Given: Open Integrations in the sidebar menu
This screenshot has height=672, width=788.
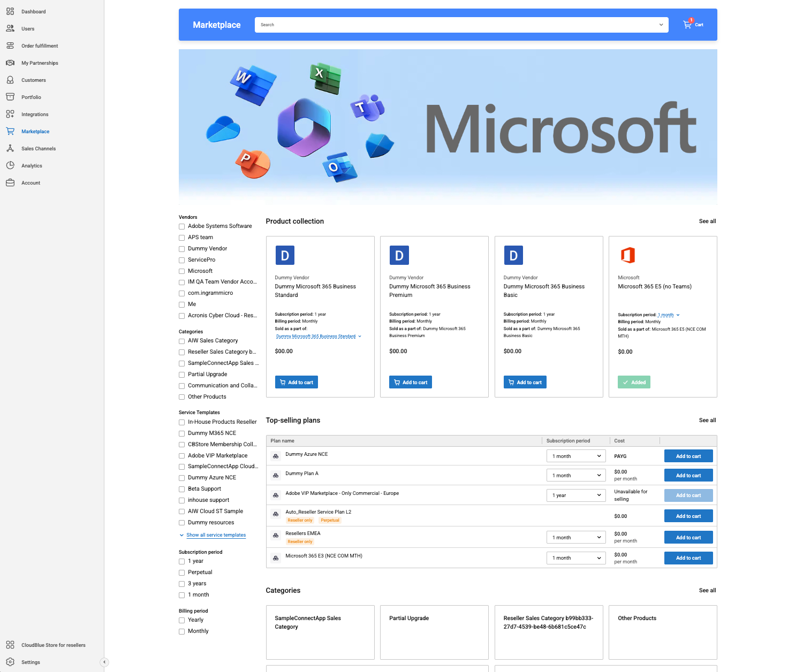Looking at the screenshot, I should (35, 114).
